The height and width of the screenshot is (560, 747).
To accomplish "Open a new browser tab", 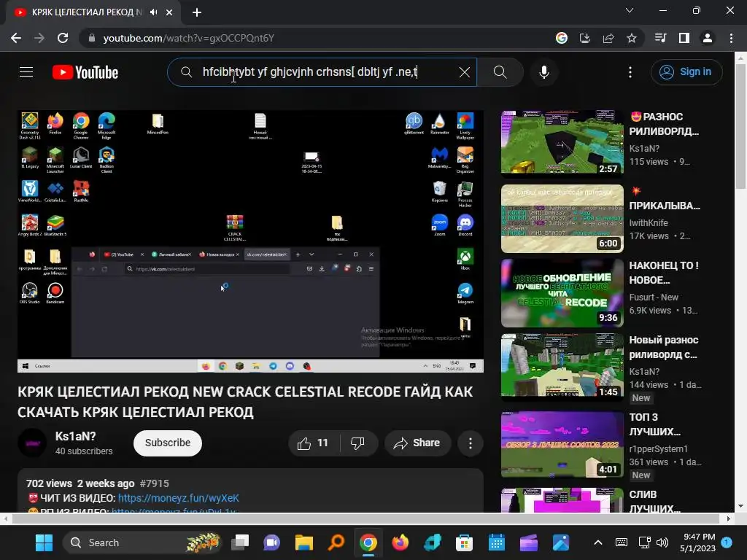I will tap(197, 12).
